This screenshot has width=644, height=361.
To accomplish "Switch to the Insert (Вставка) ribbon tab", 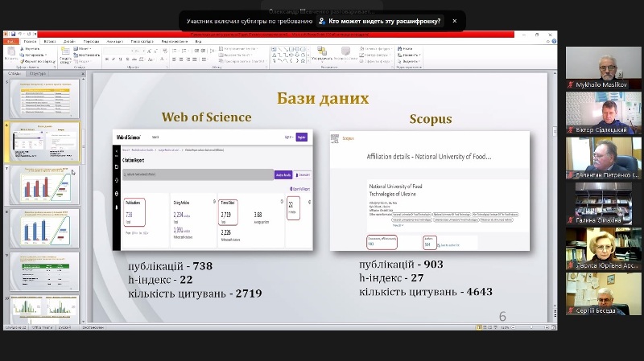I will pyautogui.click(x=50, y=42).
